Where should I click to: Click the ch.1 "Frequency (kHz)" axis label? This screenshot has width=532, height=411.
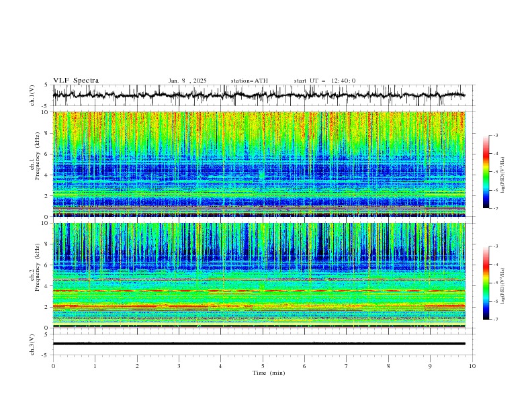[37, 156]
